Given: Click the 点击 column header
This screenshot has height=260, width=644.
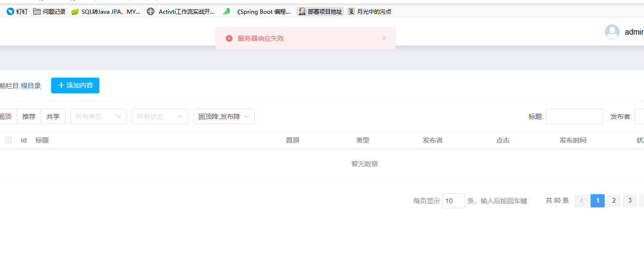Looking at the screenshot, I should (503, 140).
